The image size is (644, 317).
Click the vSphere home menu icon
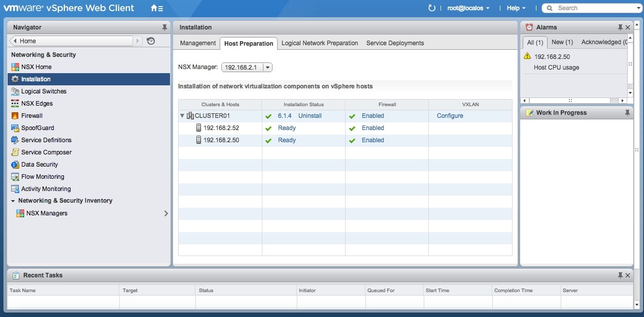[157, 8]
